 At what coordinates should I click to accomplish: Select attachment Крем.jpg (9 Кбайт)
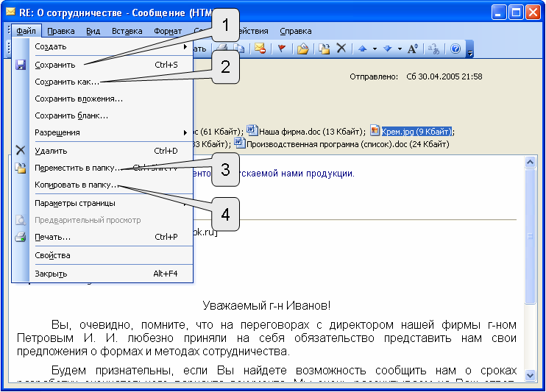click(411, 131)
